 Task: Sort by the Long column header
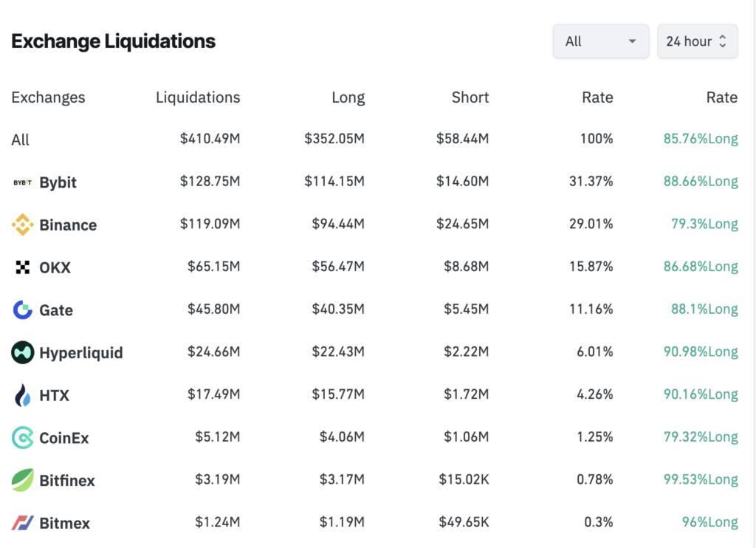[348, 97]
